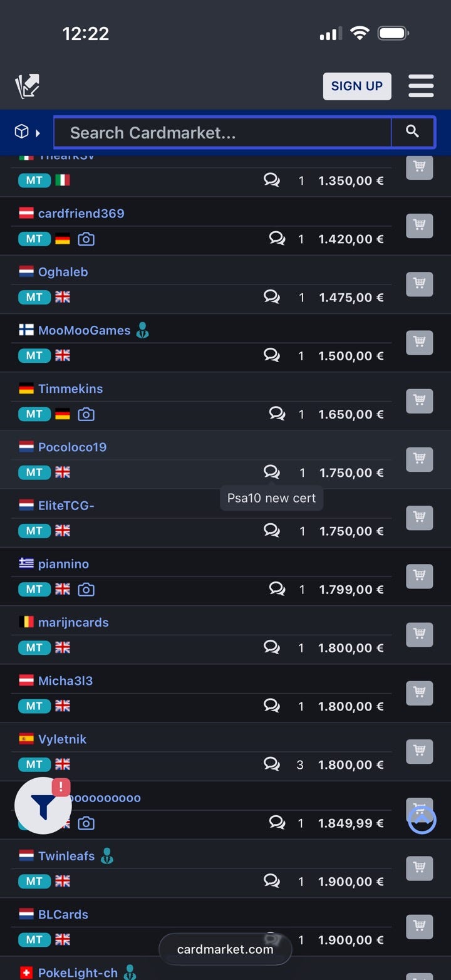Screen dimensions: 451x980
Task: View camera photo on cardfriend369's listing
Action: (x=86, y=239)
